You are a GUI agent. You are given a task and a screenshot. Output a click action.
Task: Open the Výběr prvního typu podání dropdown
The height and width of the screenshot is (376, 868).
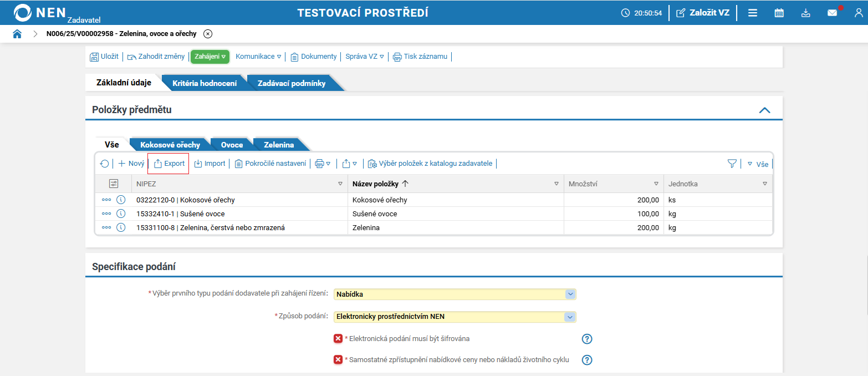tap(571, 294)
